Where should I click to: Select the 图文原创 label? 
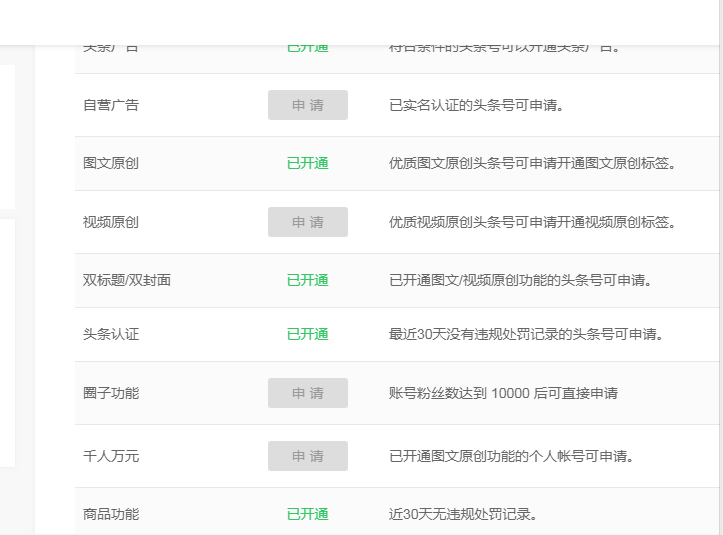click(x=111, y=163)
